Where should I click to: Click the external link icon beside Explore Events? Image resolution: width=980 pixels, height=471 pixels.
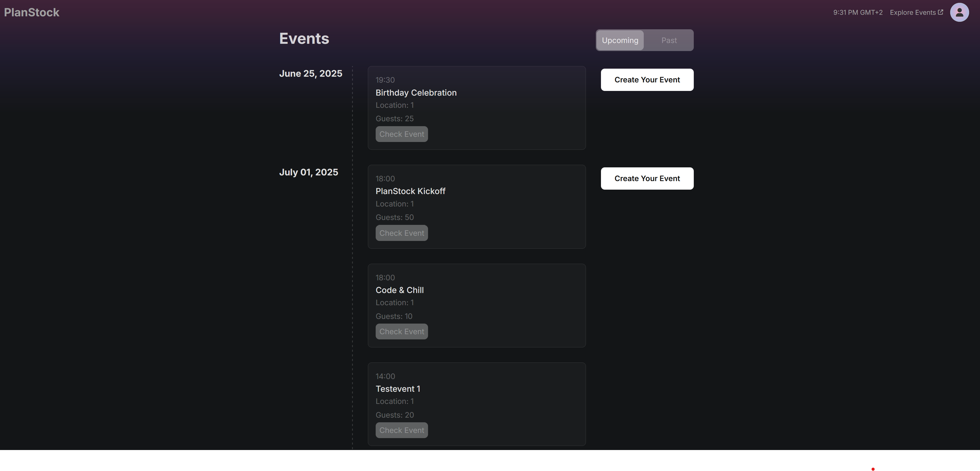tap(941, 11)
